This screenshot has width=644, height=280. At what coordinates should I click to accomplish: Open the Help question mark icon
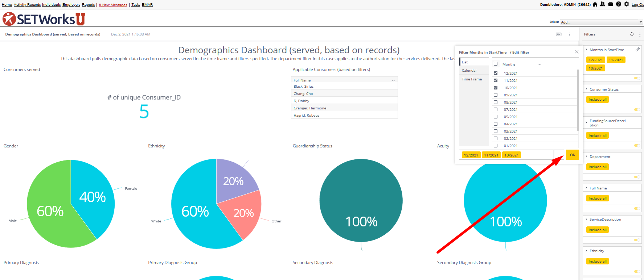pos(619,4)
